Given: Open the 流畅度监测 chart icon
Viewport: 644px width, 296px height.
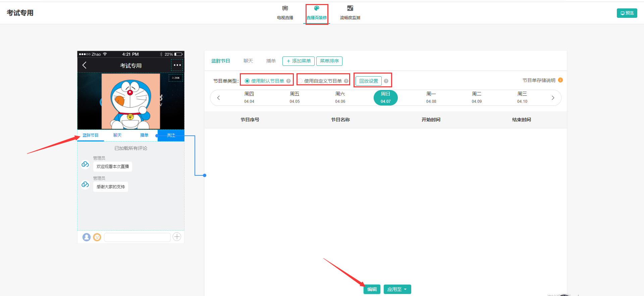Looking at the screenshot, I should [x=350, y=8].
